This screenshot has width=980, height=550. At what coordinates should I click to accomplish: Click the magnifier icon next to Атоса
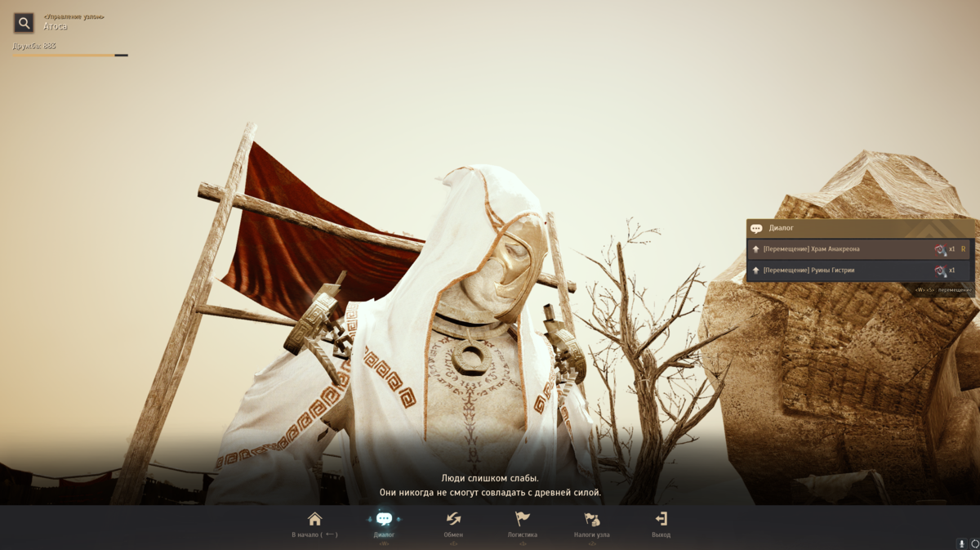[x=24, y=23]
